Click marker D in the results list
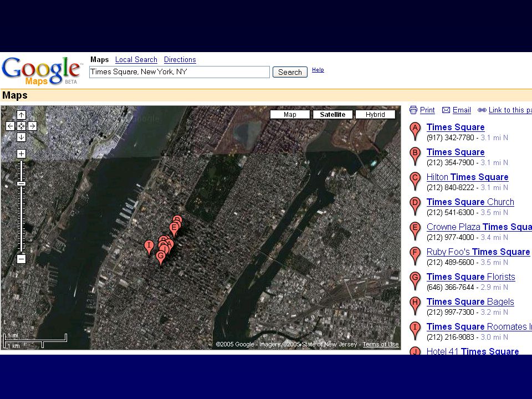Viewport: 532px width, 399px height. coord(415,206)
